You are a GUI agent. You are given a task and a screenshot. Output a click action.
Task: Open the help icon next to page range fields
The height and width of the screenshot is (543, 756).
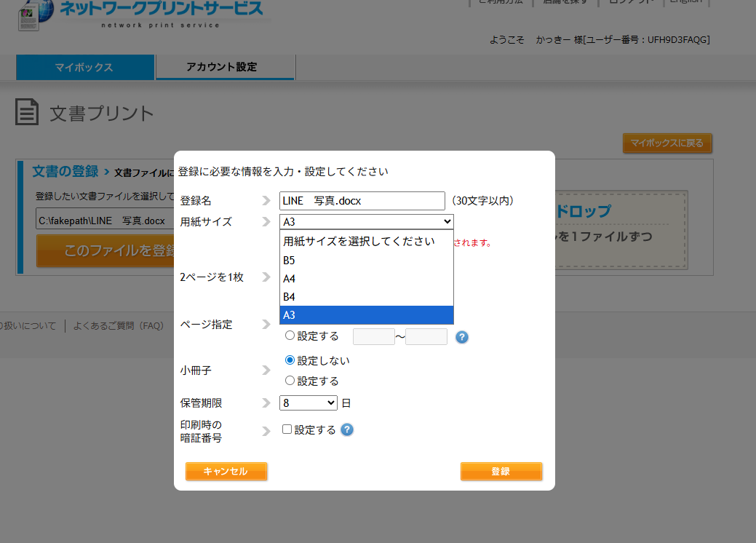(x=462, y=336)
